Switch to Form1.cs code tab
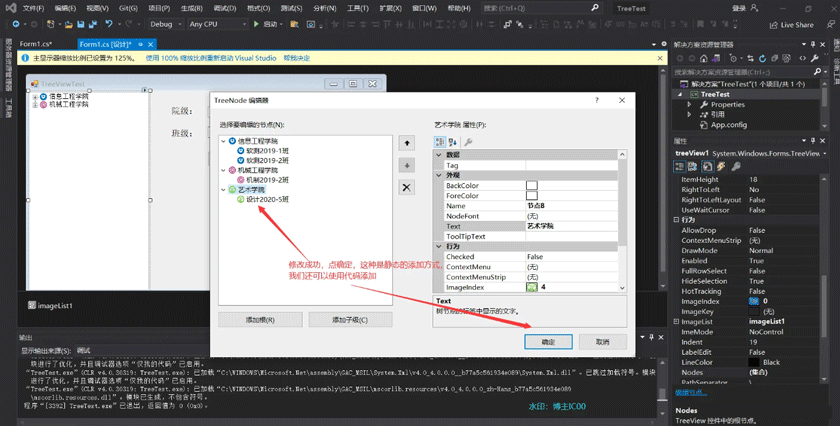The height and width of the screenshot is (426, 840). (35, 44)
